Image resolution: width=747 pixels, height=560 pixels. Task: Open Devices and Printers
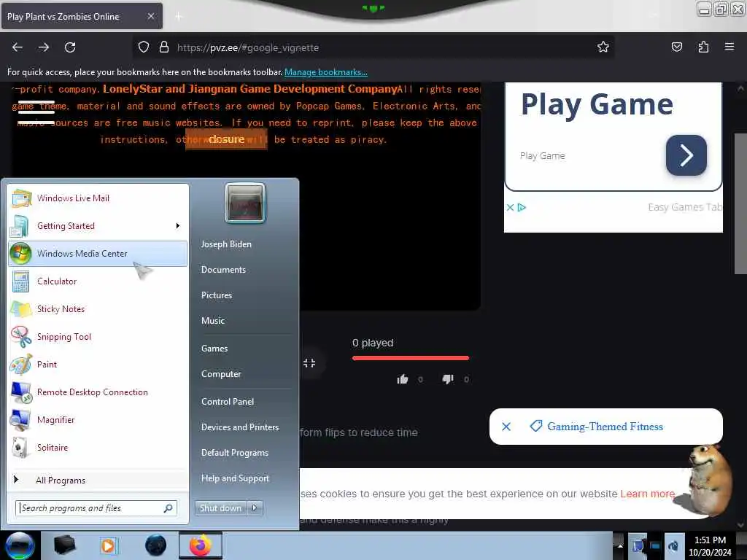[x=240, y=427]
